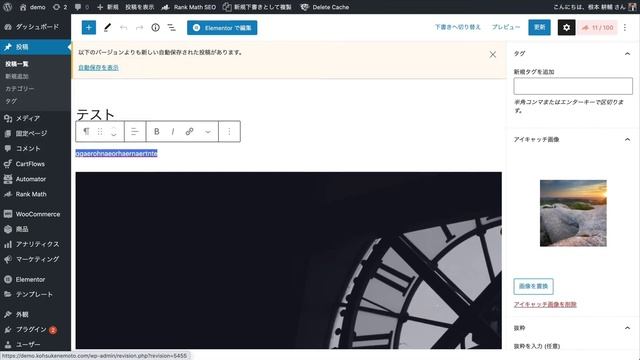Focus the add new tag field
The height and width of the screenshot is (360, 640).
573,86
